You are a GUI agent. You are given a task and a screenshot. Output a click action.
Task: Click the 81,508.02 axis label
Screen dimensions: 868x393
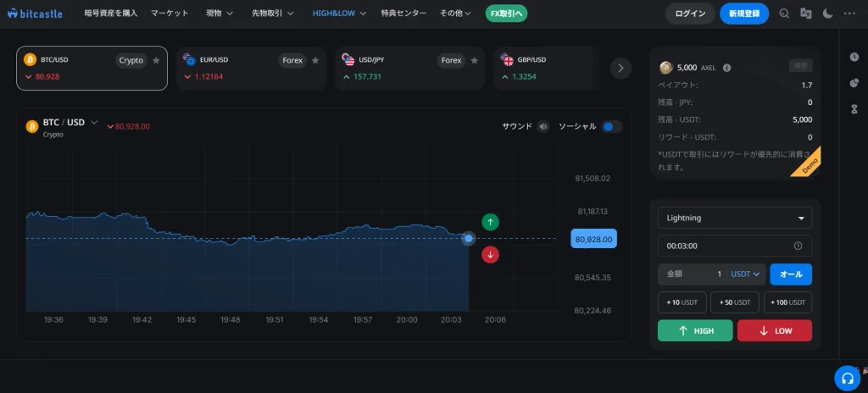[593, 179]
